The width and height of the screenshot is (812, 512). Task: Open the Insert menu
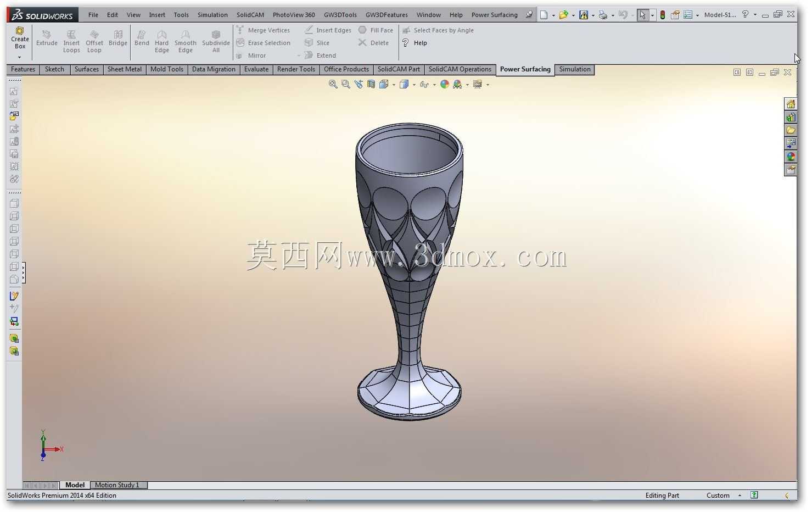point(157,15)
